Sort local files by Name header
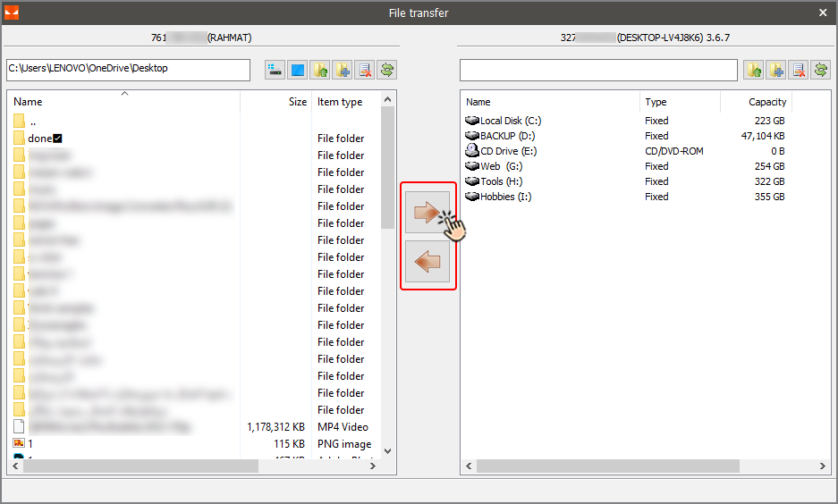Image resolution: width=838 pixels, height=504 pixels. (28, 102)
